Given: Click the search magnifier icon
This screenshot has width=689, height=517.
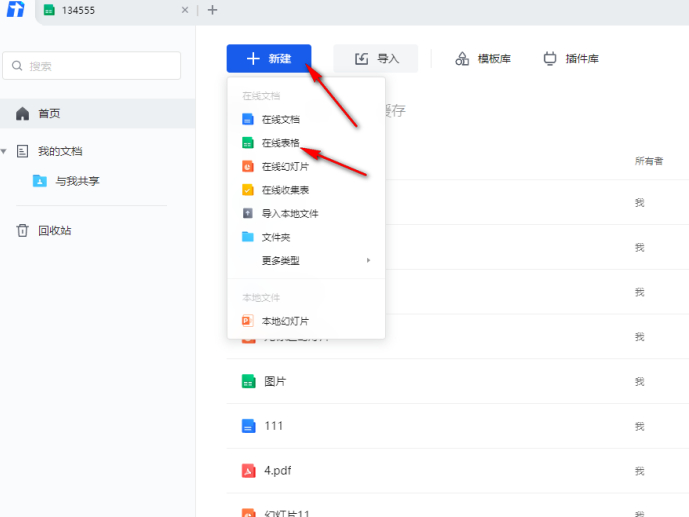Looking at the screenshot, I should [x=17, y=66].
